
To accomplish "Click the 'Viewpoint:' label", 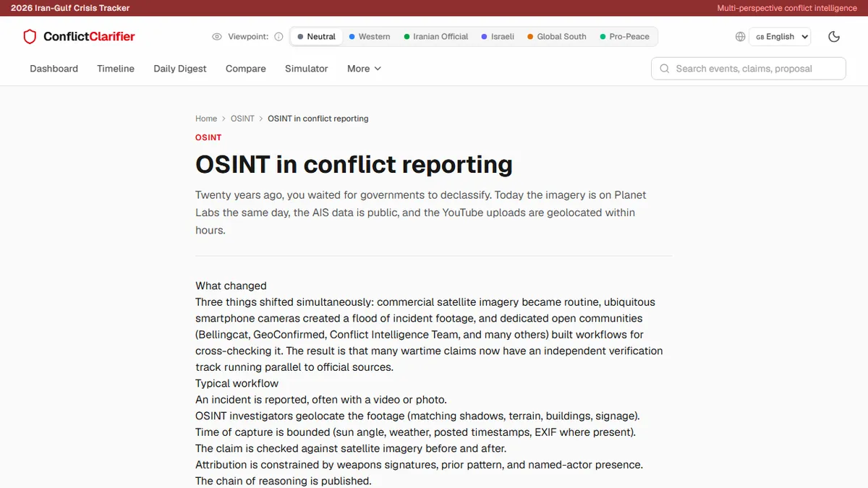I will [248, 37].
